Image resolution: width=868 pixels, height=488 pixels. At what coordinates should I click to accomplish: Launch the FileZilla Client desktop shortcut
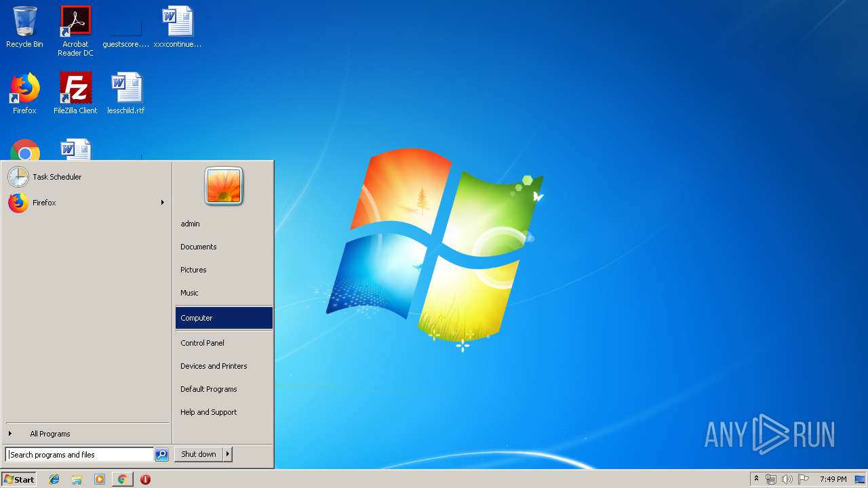pyautogui.click(x=75, y=94)
